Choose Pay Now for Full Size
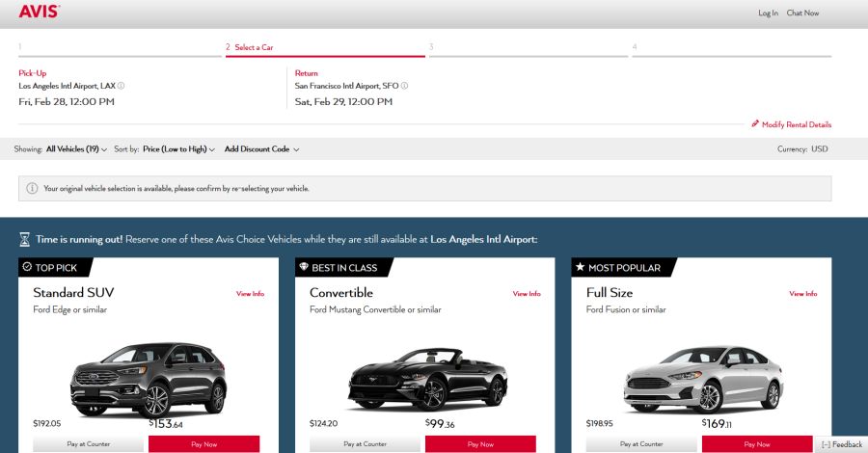 point(757,444)
